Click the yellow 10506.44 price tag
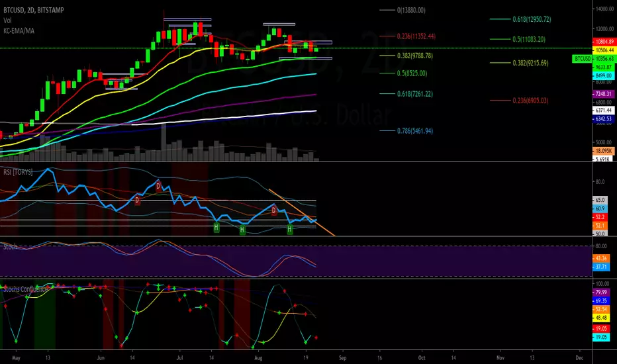Viewport: 617px width, 364px height. 604,50
